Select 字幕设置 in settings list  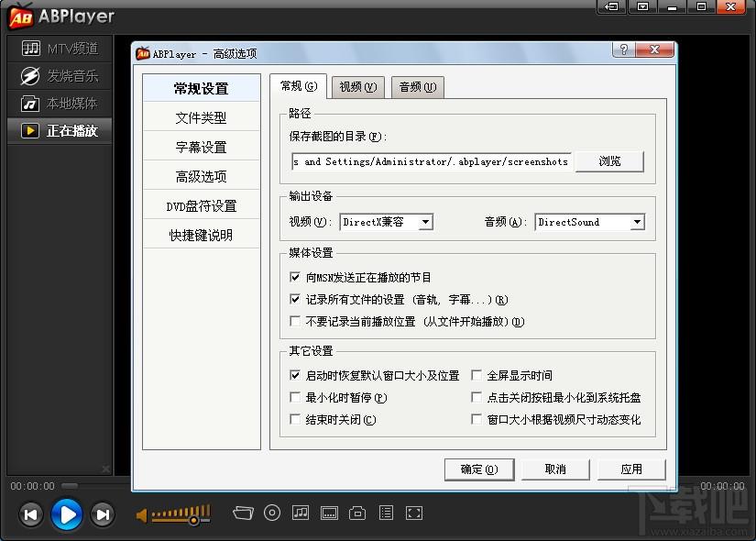(x=202, y=148)
